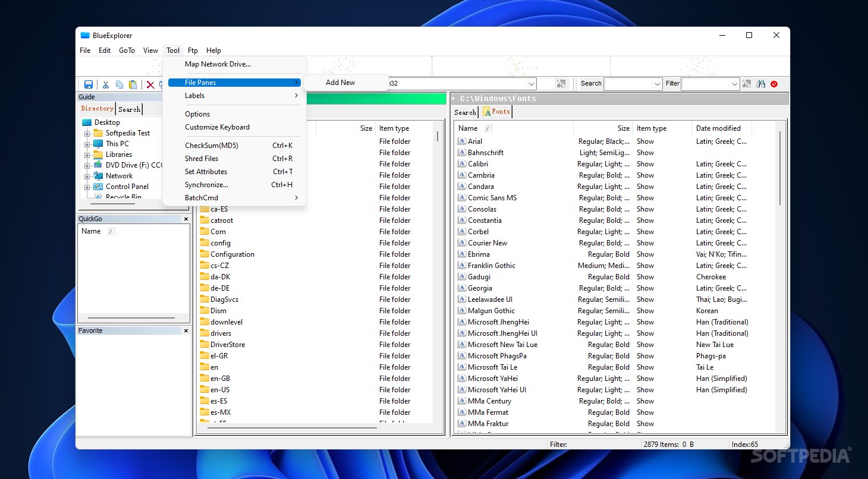Screen dimensions: 868x479
Task: Open Options from Tool menu
Action: [234, 114]
